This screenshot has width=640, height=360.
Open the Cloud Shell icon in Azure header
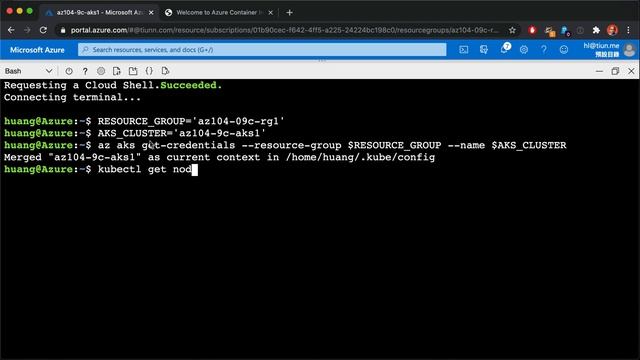(464, 50)
